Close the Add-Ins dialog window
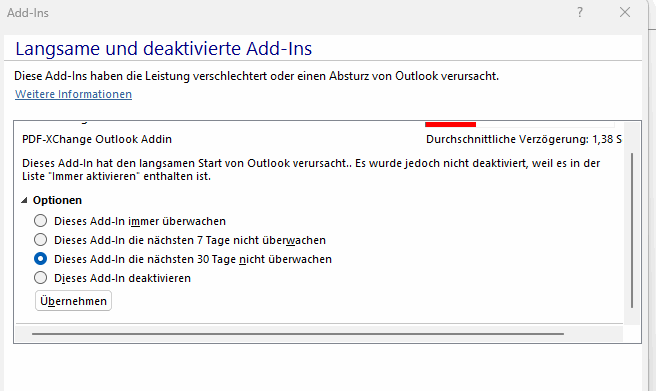This screenshot has width=656, height=391. point(625,13)
